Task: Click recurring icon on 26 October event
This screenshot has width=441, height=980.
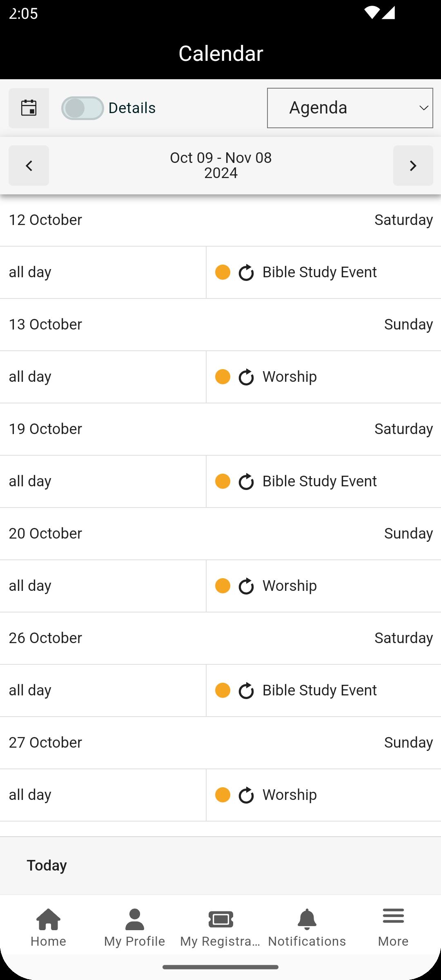Action: coord(246,691)
